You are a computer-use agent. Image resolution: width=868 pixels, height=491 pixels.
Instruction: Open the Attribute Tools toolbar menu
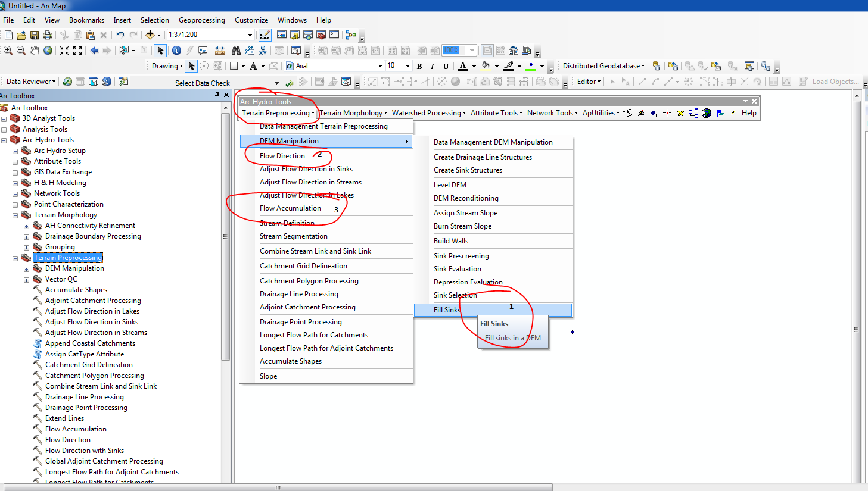click(x=496, y=113)
